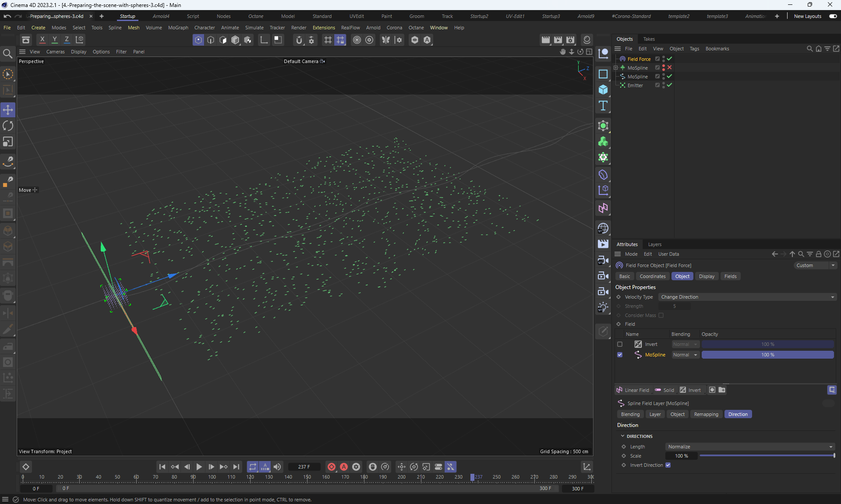Toggle the Invert Direction checkbox
Image resolution: width=841 pixels, height=504 pixels.
[668, 465]
